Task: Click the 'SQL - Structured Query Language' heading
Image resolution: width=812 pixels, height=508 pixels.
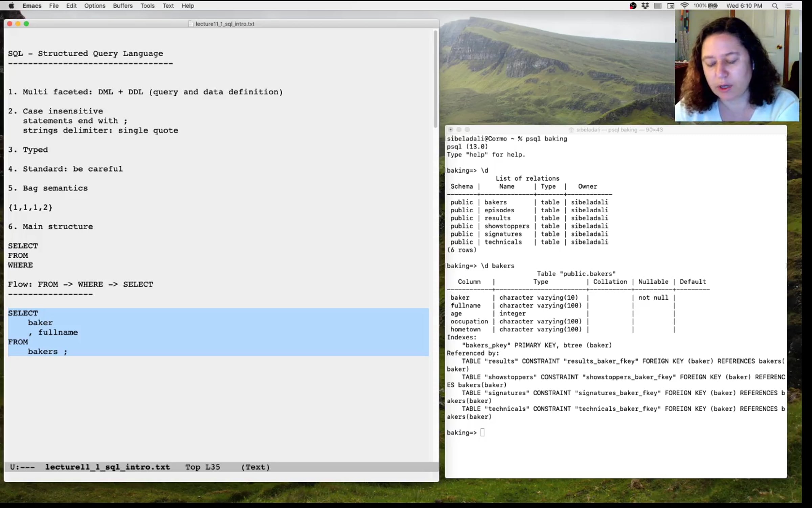Action: 86,54
